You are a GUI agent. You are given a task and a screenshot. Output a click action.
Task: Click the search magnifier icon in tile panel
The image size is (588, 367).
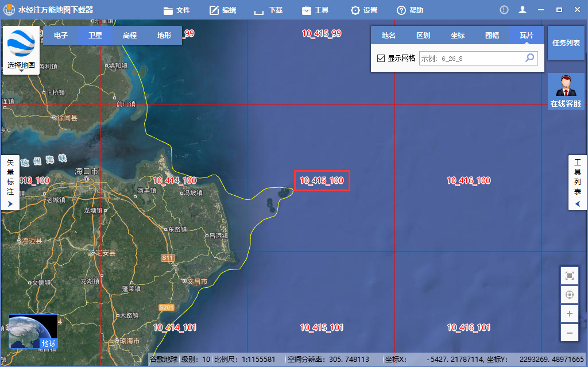pos(530,58)
